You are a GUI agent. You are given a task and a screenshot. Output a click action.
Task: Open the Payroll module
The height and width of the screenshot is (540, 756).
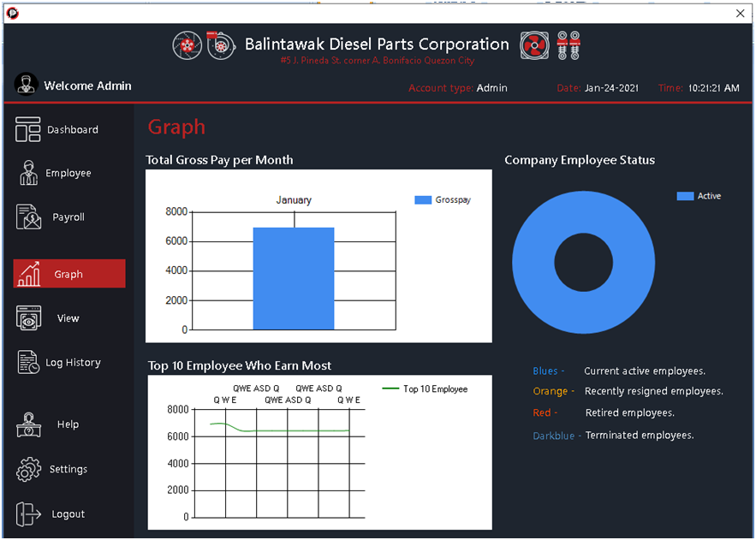click(68, 217)
